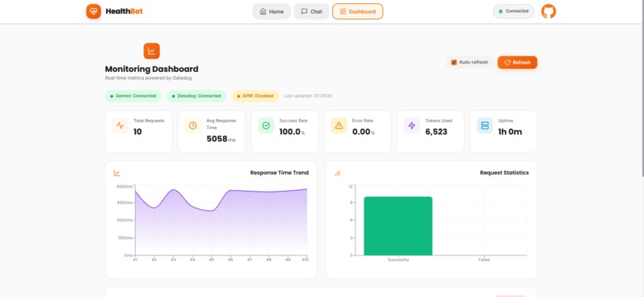Click the 3000ms axis label
644x297 pixels.
[x=125, y=220]
